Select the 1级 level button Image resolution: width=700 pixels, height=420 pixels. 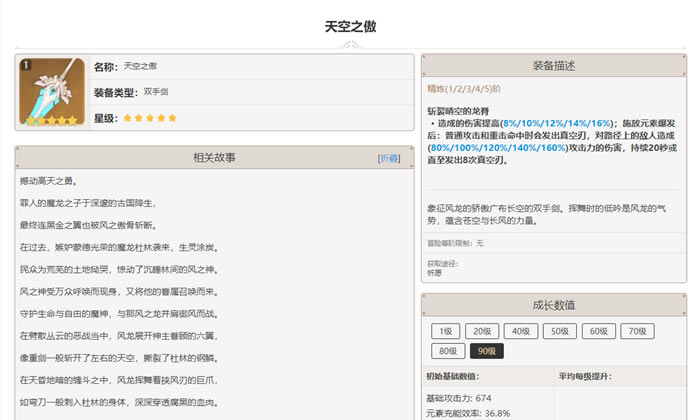446,331
